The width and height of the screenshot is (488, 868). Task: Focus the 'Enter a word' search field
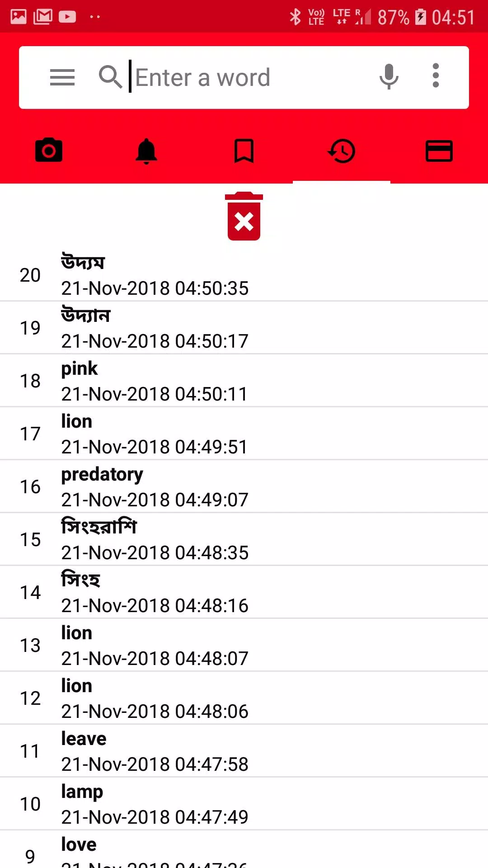tap(249, 77)
